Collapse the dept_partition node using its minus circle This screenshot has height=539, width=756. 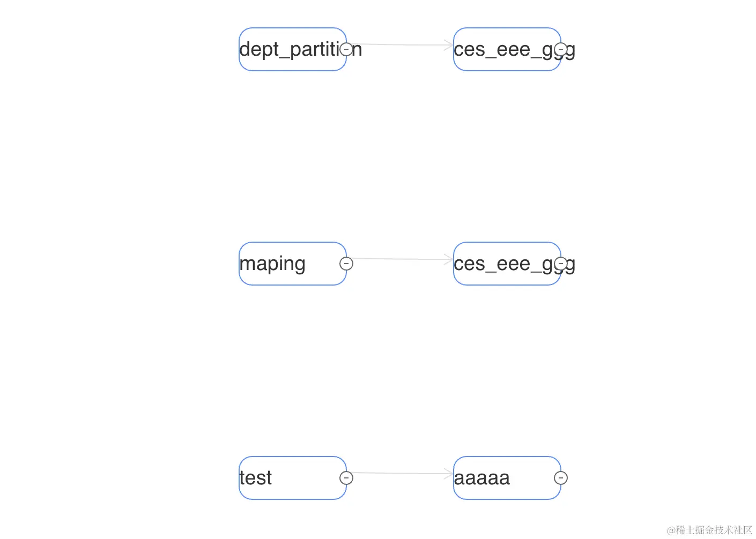coord(346,49)
